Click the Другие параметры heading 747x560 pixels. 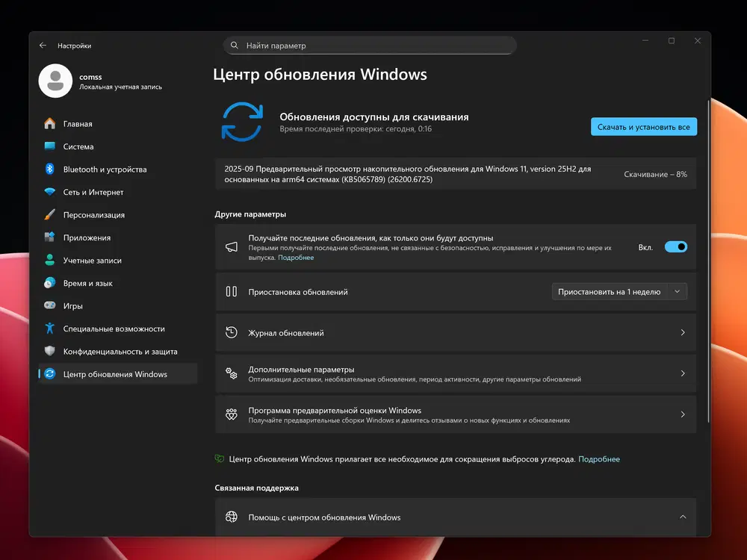(x=250, y=214)
